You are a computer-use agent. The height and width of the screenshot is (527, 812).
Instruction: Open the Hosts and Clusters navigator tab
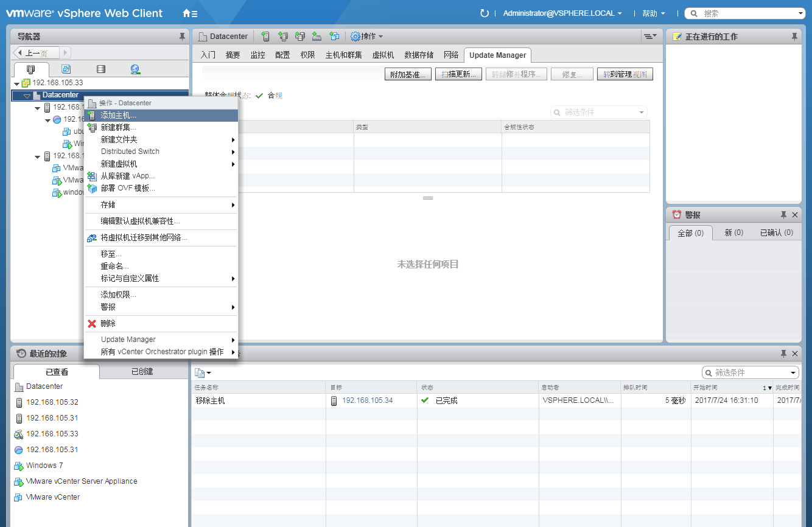coord(30,69)
